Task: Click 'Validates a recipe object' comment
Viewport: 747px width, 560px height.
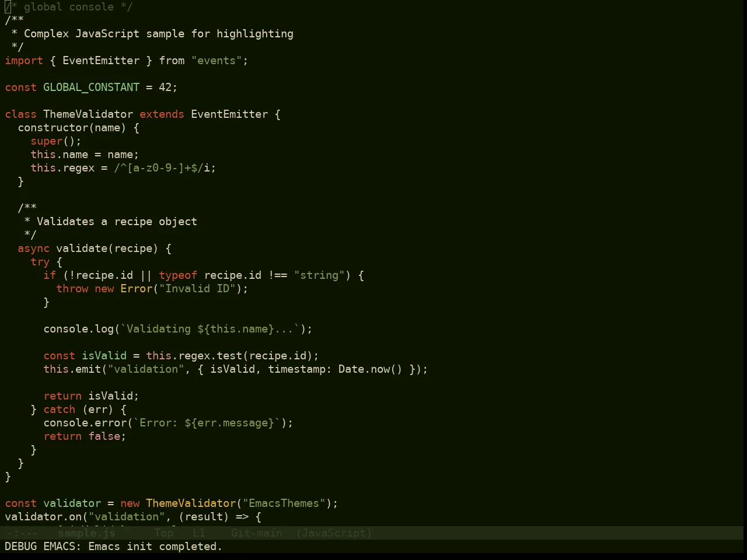Action: pyautogui.click(x=117, y=222)
